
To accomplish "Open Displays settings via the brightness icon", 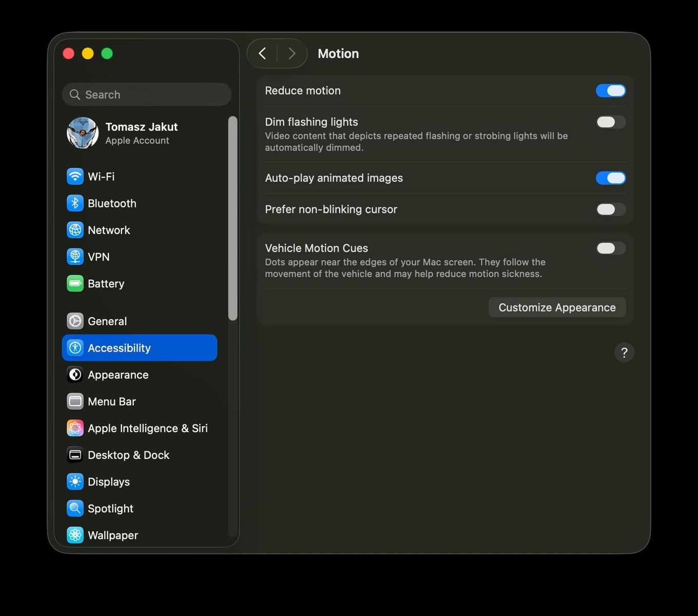I will pos(75,482).
